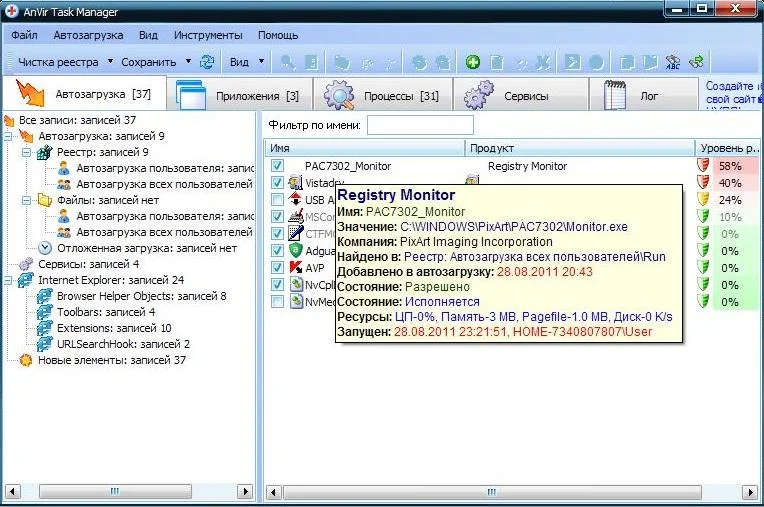Collapse the Автозагрузка: записей 9 tree node

click(x=8, y=136)
